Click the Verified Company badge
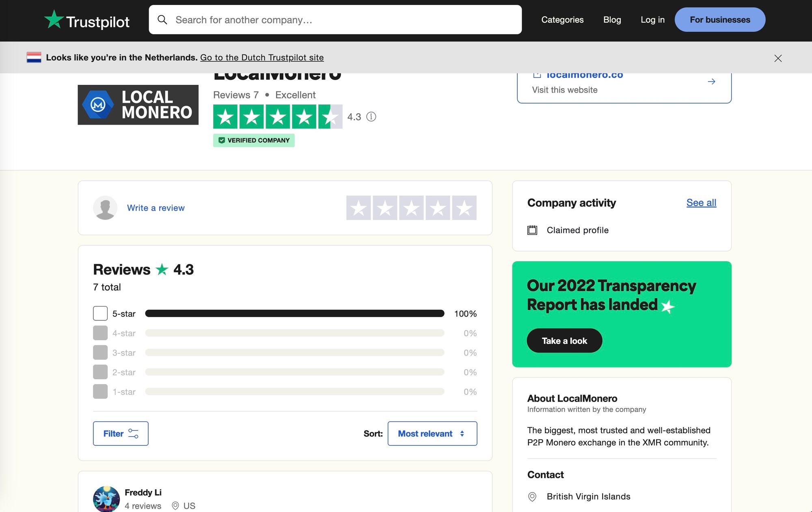 pyautogui.click(x=254, y=140)
